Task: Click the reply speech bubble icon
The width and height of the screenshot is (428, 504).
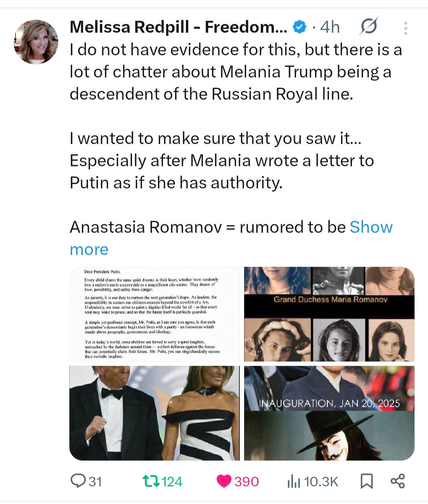Action: (x=76, y=481)
